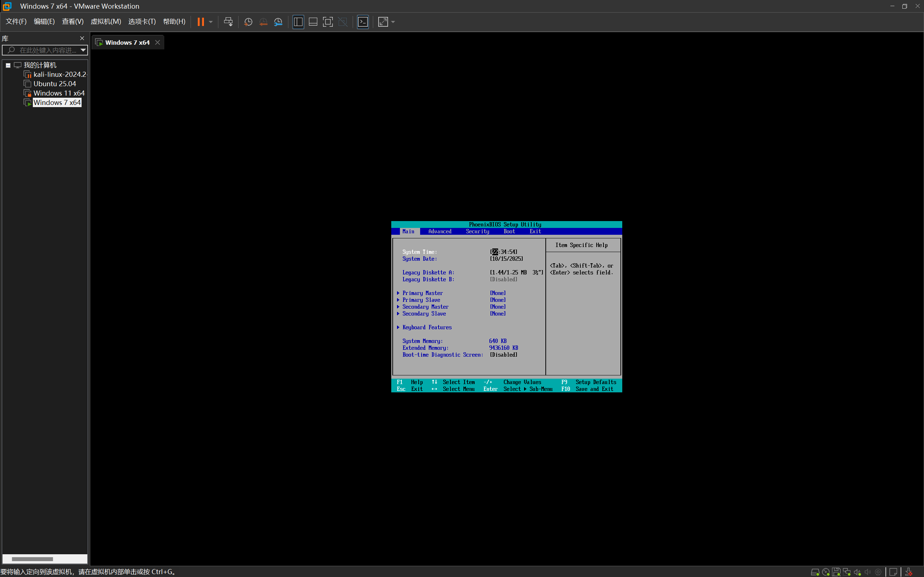
Task: Close the library panel
Action: tap(82, 38)
